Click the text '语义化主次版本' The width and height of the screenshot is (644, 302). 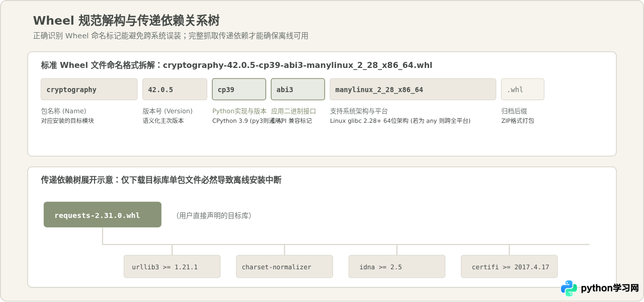click(163, 121)
